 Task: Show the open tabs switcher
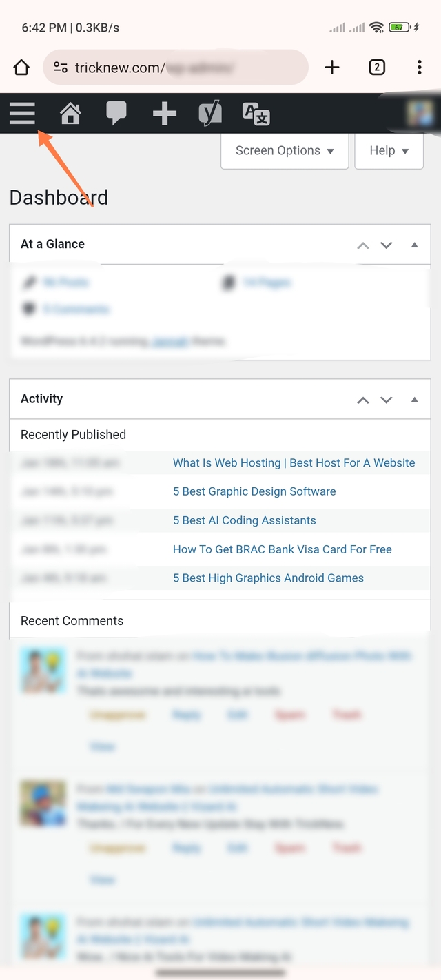click(376, 67)
